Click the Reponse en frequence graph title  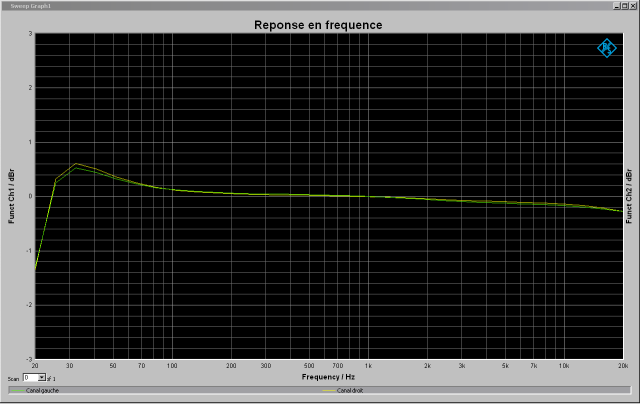tap(317, 24)
